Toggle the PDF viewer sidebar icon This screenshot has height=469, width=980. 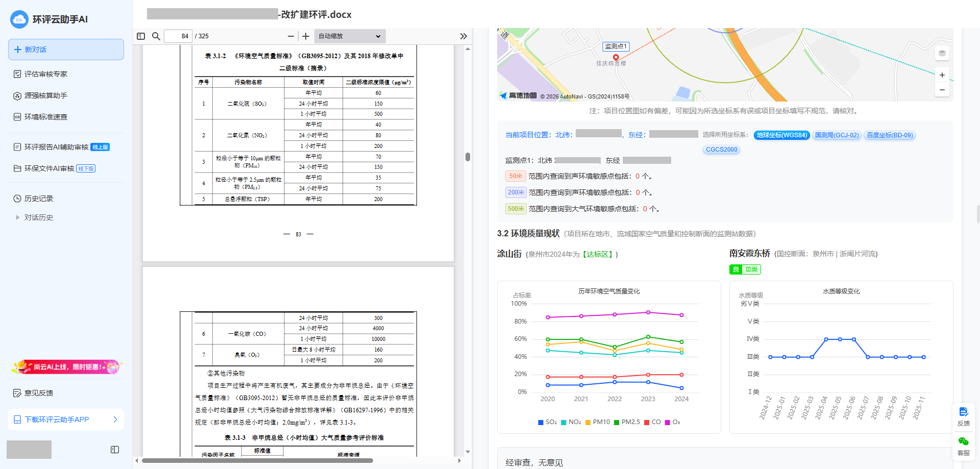[141, 36]
